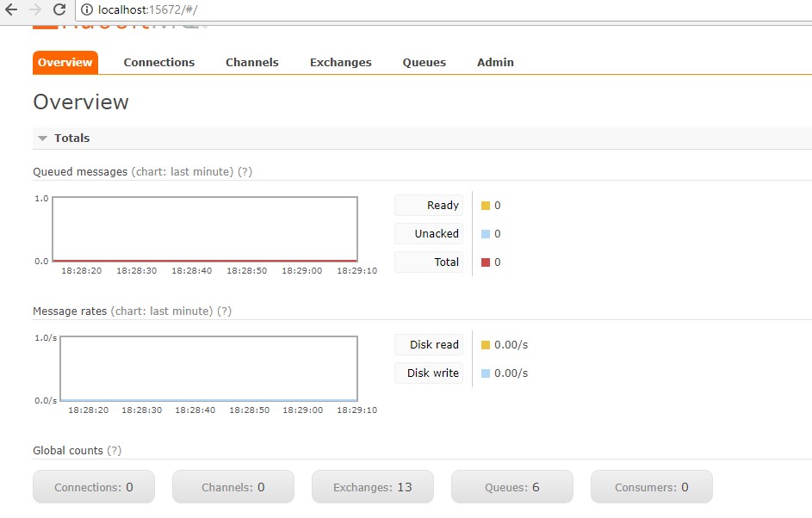This screenshot has width=812, height=518.
Task: Switch to the Channels tab
Action: click(252, 63)
